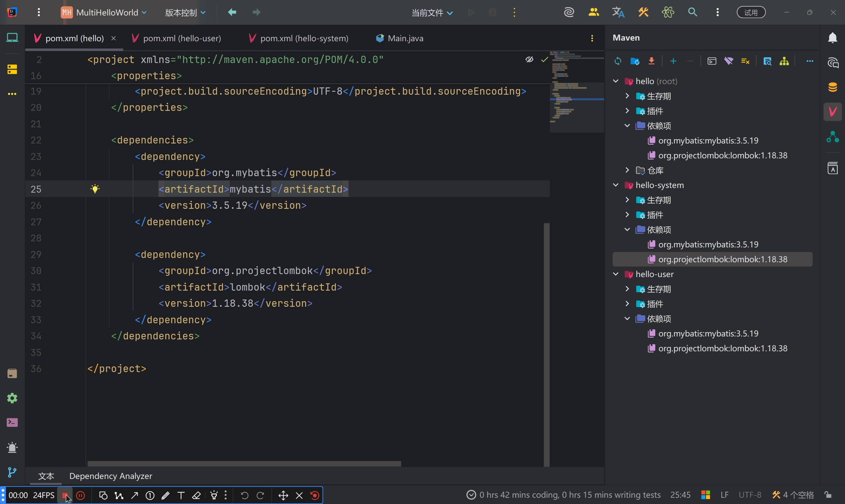Click the 试用 trial button
The height and width of the screenshot is (504, 845).
751,13
